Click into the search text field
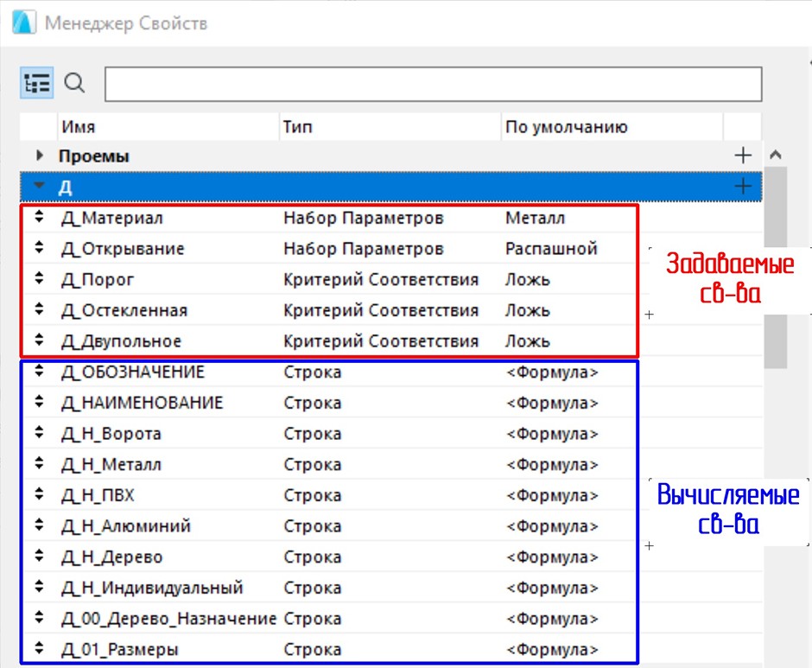The width and height of the screenshot is (812, 668). pyautogui.click(x=433, y=85)
